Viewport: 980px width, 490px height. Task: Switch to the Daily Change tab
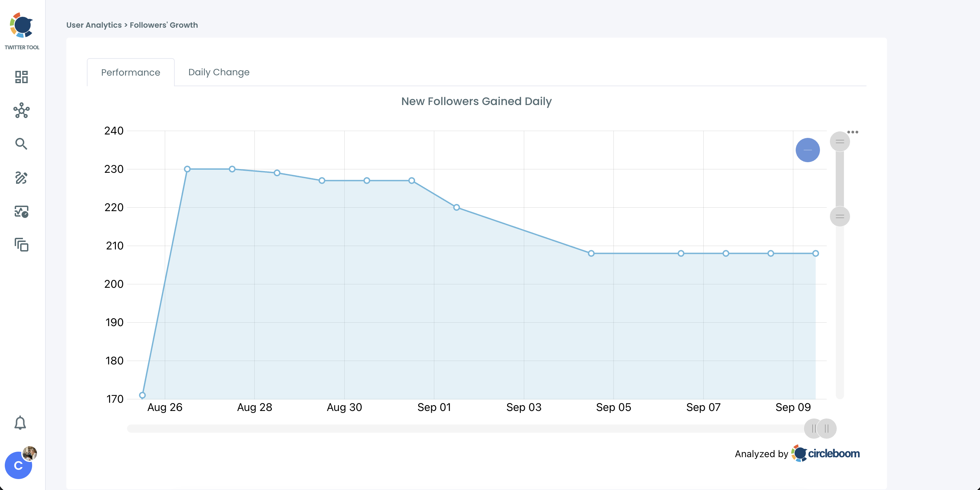point(219,72)
